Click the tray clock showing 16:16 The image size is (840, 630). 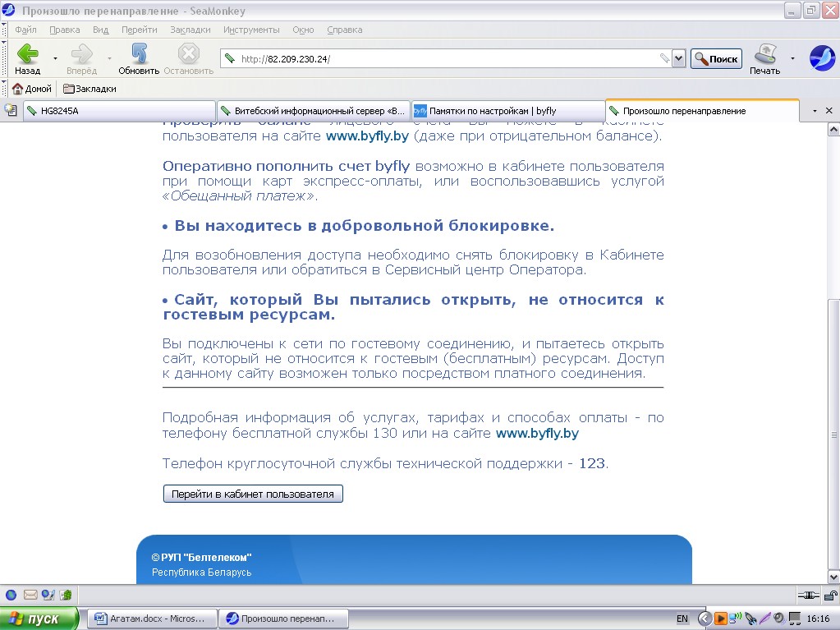click(818, 619)
